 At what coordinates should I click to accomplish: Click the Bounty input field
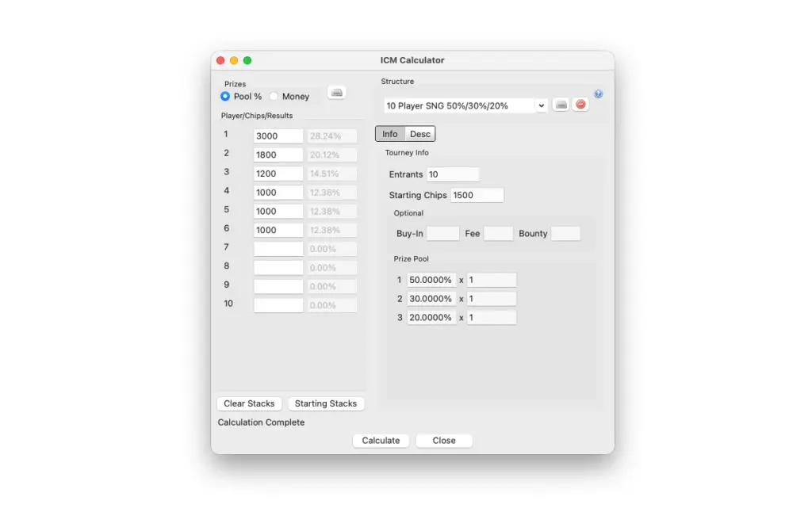tap(565, 234)
